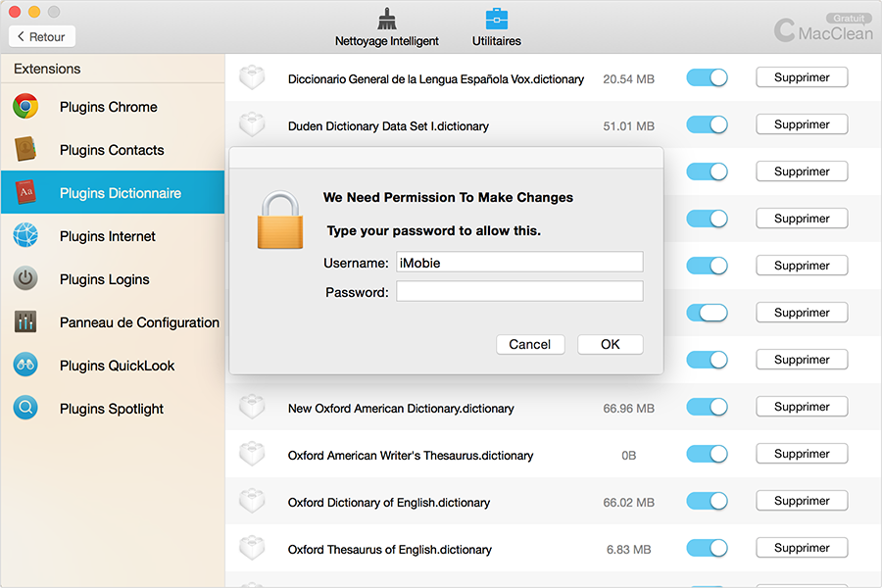Open Plugins Chrome in the sidebar
This screenshot has height=588, width=882.
pyautogui.click(x=113, y=107)
